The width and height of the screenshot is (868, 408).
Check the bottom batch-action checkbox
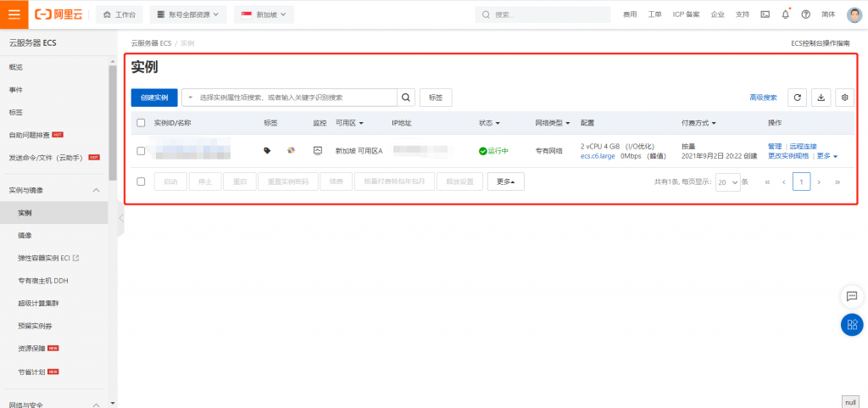tap(141, 181)
